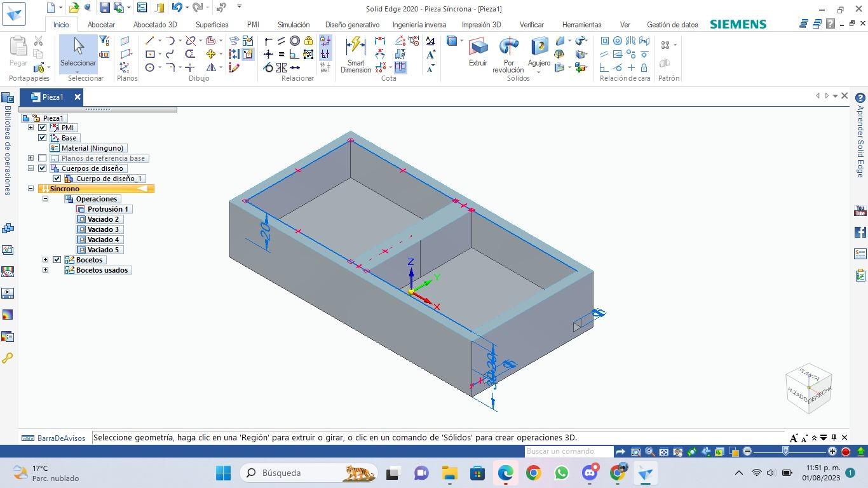Click the Windows taskbar Búsqueda box
This screenshot has width=868, height=488.
click(x=309, y=473)
